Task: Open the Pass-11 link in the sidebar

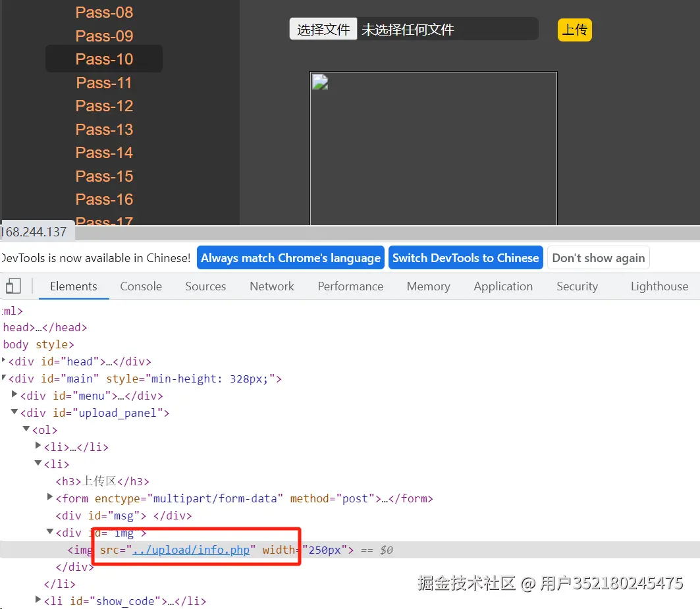Action: (104, 82)
